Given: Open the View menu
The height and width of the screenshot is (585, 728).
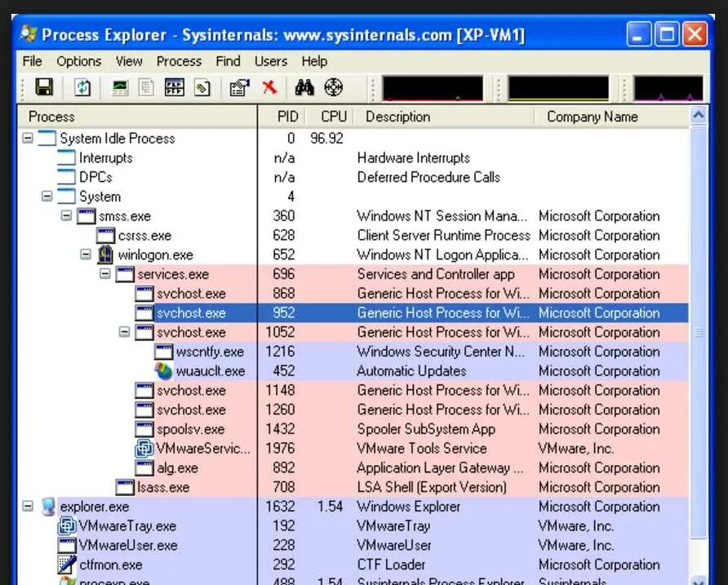Looking at the screenshot, I should click(129, 61).
